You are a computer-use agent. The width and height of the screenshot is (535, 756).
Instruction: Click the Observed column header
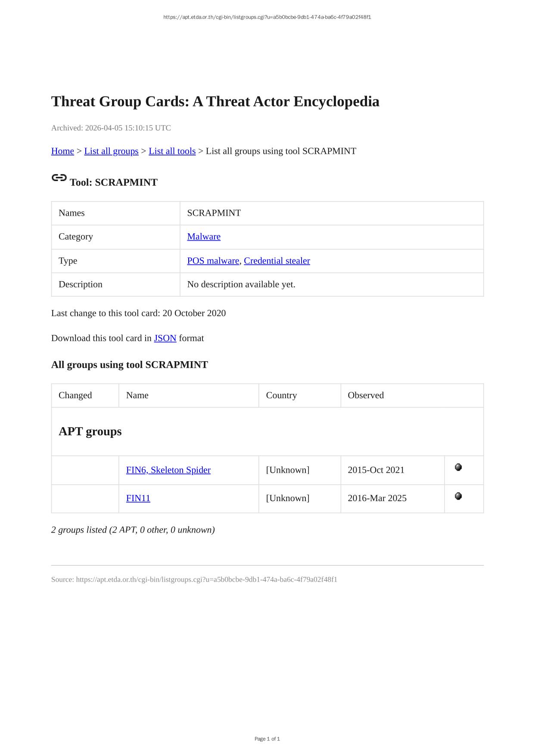365,396
